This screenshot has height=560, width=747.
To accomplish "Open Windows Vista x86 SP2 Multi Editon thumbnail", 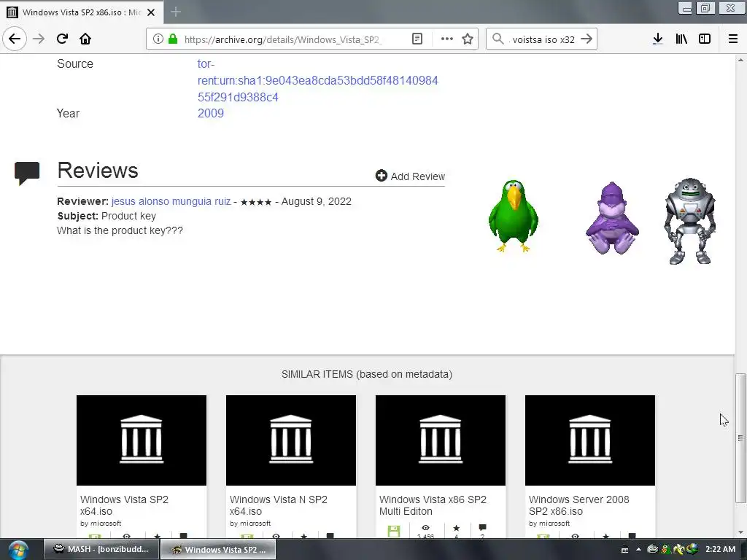I will click(441, 440).
